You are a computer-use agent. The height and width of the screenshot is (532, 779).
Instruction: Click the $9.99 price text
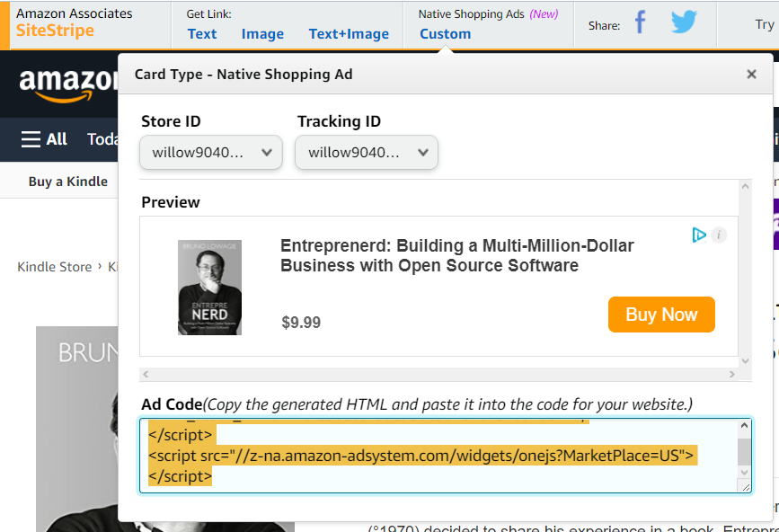pyautogui.click(x=301, y=323)
